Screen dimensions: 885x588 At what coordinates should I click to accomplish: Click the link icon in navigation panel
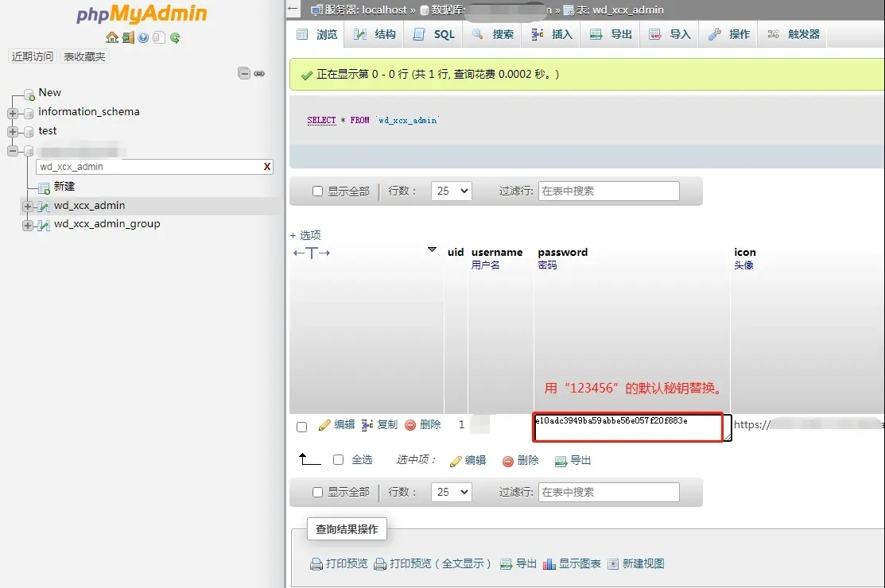(x=259, y=73)
